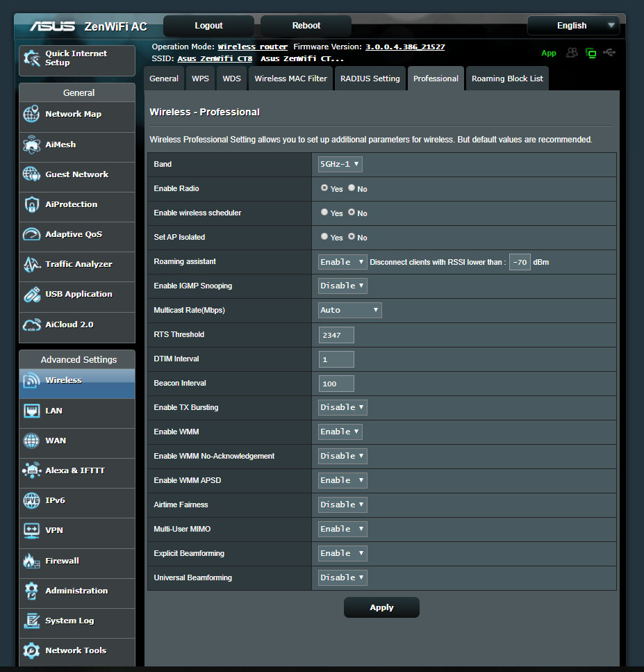Click the Traffic Analyzer icon
Viewport: 644px width, 672px height.
tap(32, 265)
